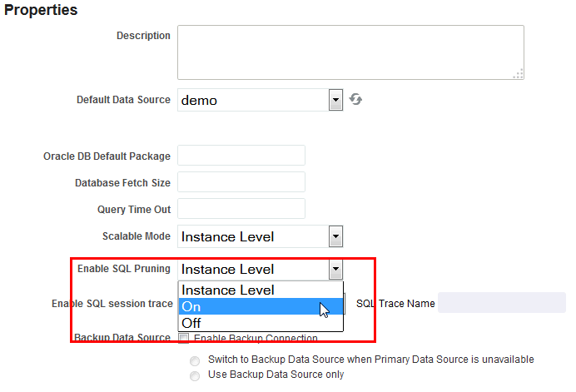
Task: Select Switch to Backup Data Source radio
Action: click(195, 360)
